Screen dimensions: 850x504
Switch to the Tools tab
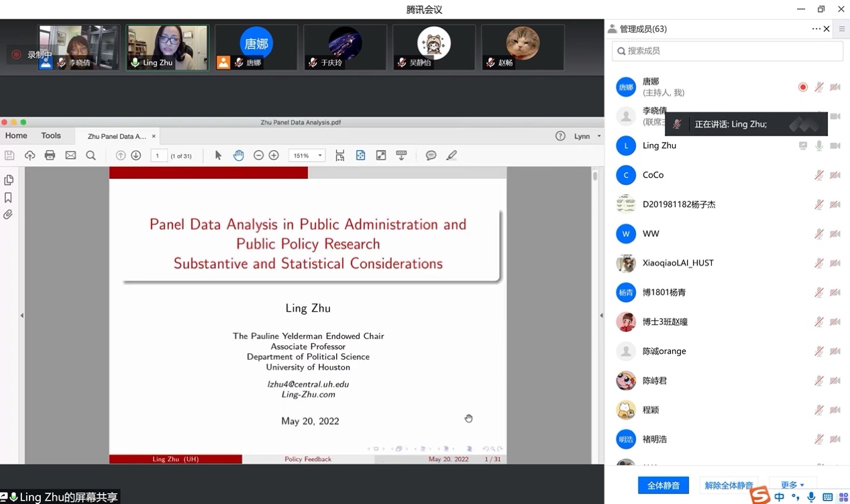(x=51, y=135)
